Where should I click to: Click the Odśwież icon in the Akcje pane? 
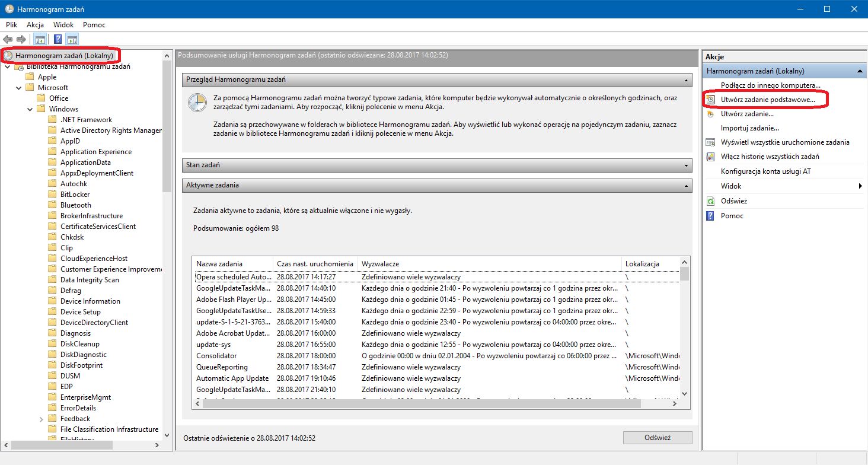(710, 201)
